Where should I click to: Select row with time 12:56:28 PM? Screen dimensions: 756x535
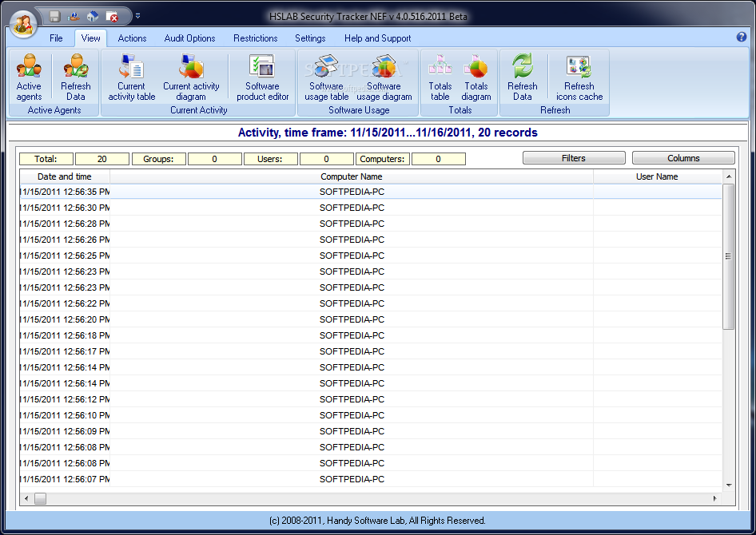[x=371, y=224]
